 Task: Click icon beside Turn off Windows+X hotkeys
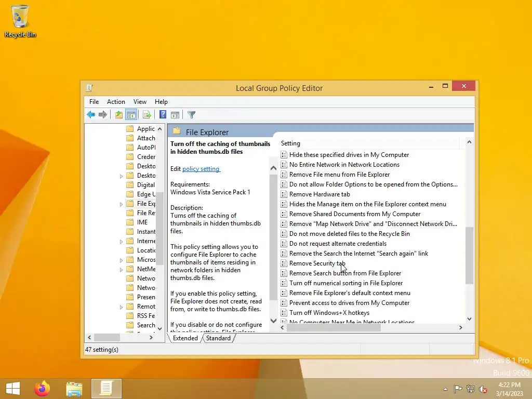[x=284, y=313]
